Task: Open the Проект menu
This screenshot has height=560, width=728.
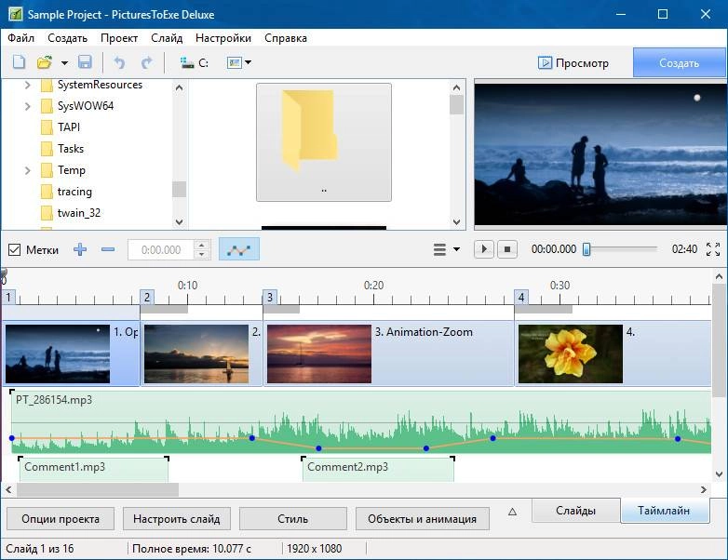Action: 119,38
